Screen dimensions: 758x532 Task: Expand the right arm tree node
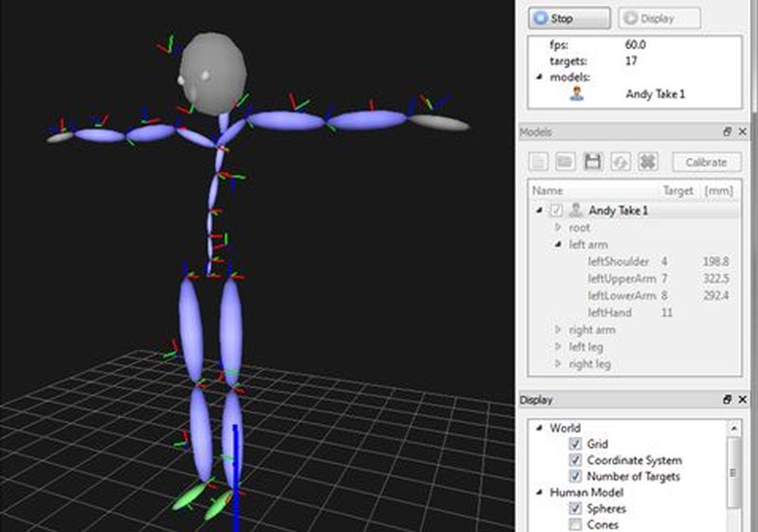point(558,330)
